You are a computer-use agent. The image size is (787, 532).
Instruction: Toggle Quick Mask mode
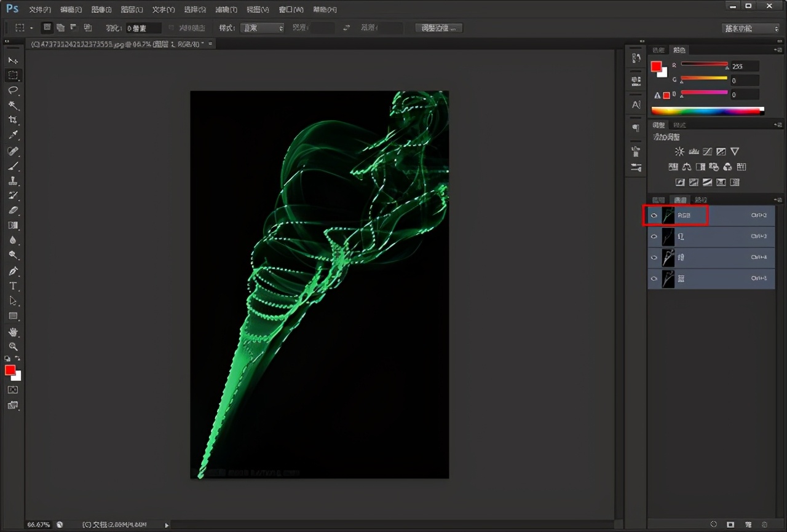pyautogui.click(x=13, y=389)
